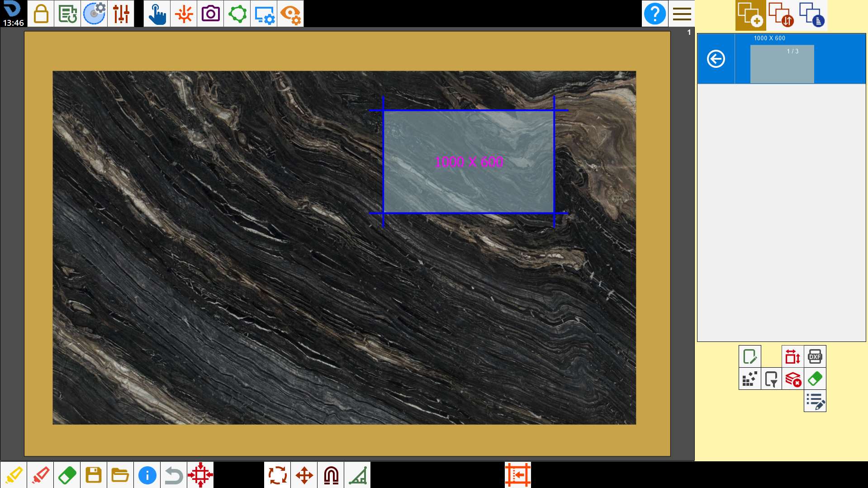Viewport: 868px width, 488px height.
Task: Open the hamburger menu
Action: [682, 14]
